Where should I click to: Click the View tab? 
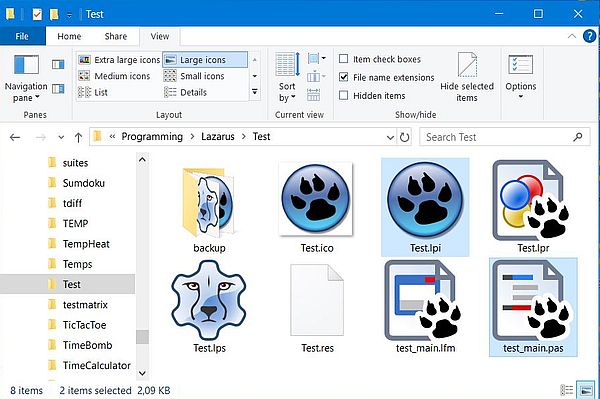click(x=160, y=36)
